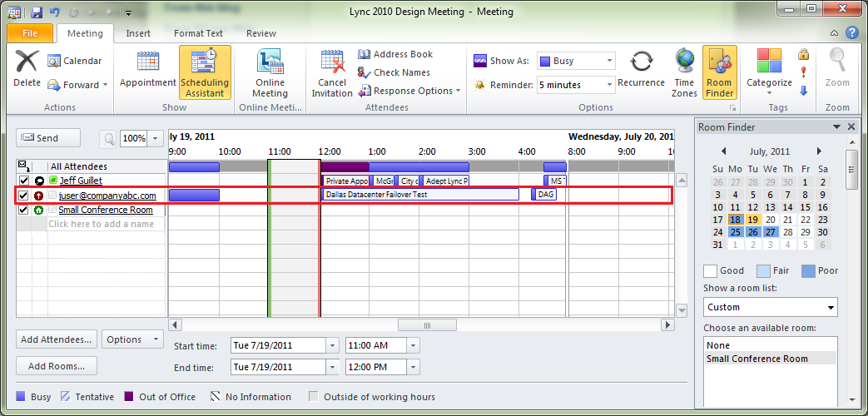Click the End time date field

coord(279,367)
